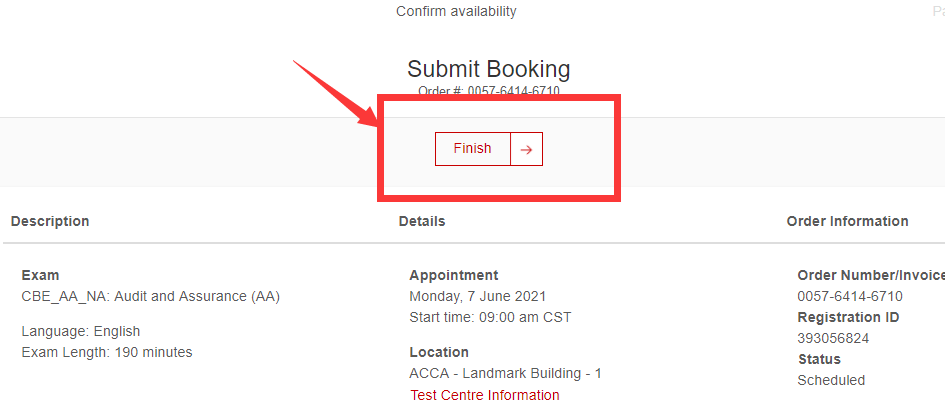Click the arrow icon beside Finish
This screenshot has width=945, height=419.
[x=526, y=149]
